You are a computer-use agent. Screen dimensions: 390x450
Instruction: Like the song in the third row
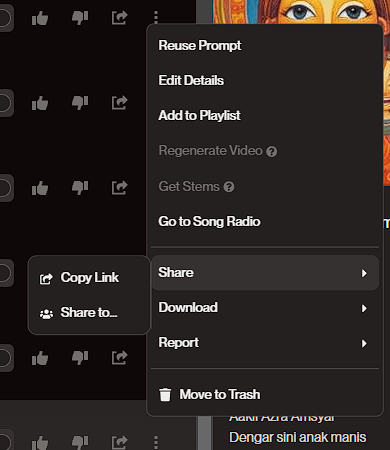click(x=40, y=188)
